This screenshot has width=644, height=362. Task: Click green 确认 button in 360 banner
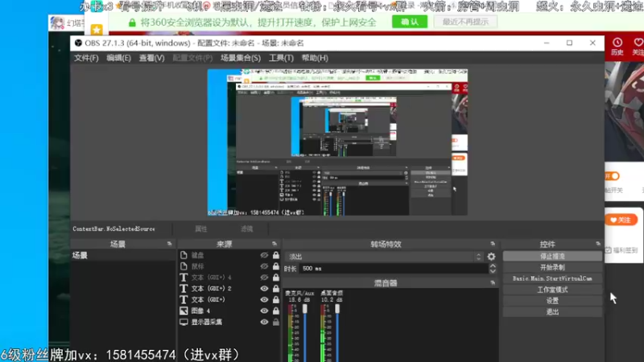pos(410,22)
